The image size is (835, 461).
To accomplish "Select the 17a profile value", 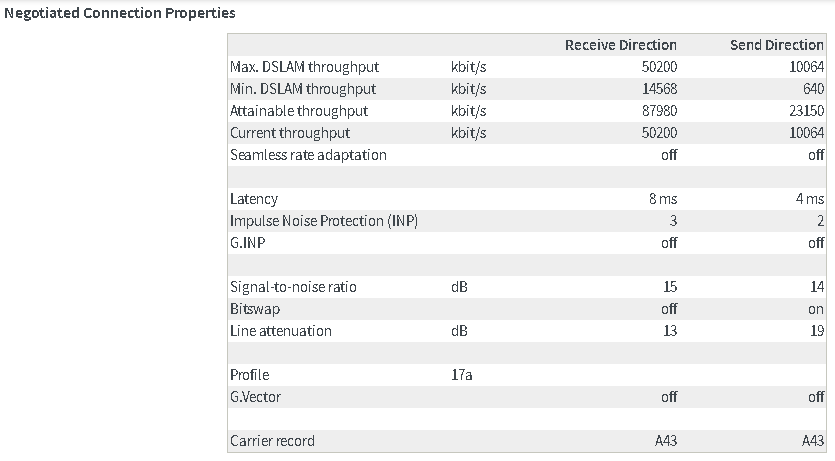I will (x=462, y=375).
